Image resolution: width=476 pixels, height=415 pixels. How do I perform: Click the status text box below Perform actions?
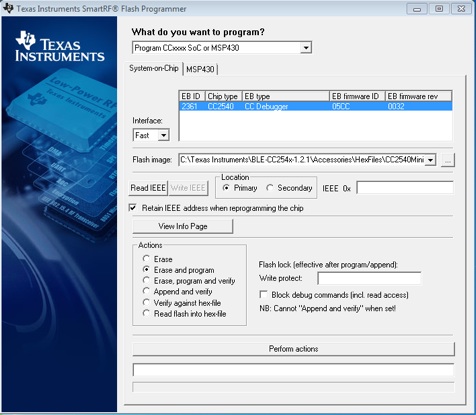click(x=293, y=370)
